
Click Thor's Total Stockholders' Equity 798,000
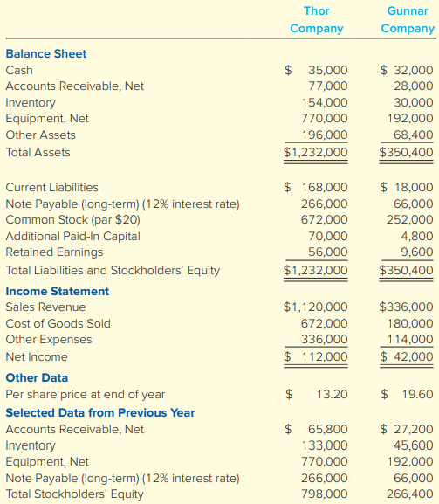pyautogui.click(x=325, y=494)
